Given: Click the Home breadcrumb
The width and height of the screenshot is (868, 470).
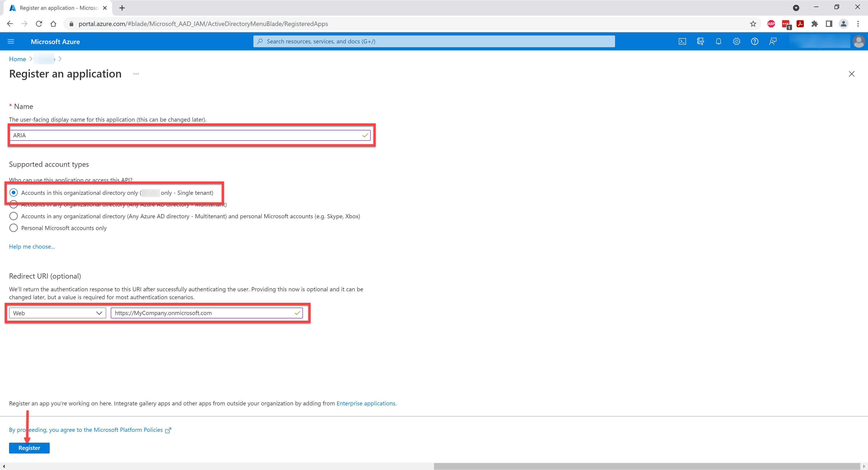Looking at the screenshot, I should tap(18, 59).
